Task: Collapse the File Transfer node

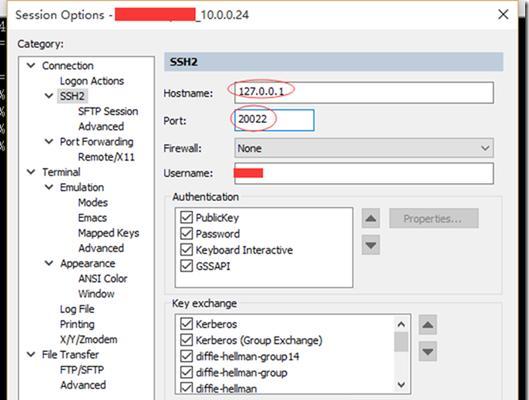Action: [31, 354]
